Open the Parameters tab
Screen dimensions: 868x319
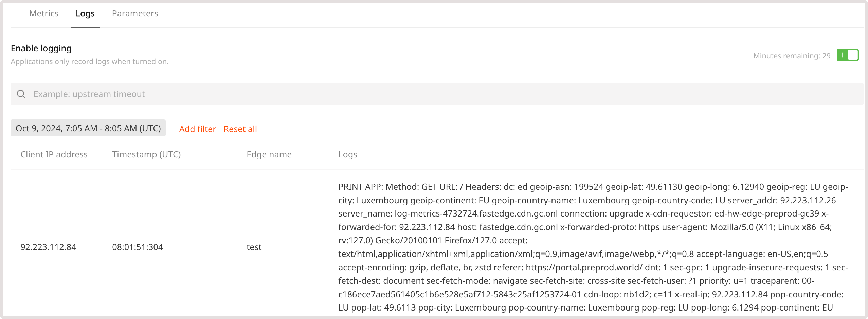click(135, 13)
